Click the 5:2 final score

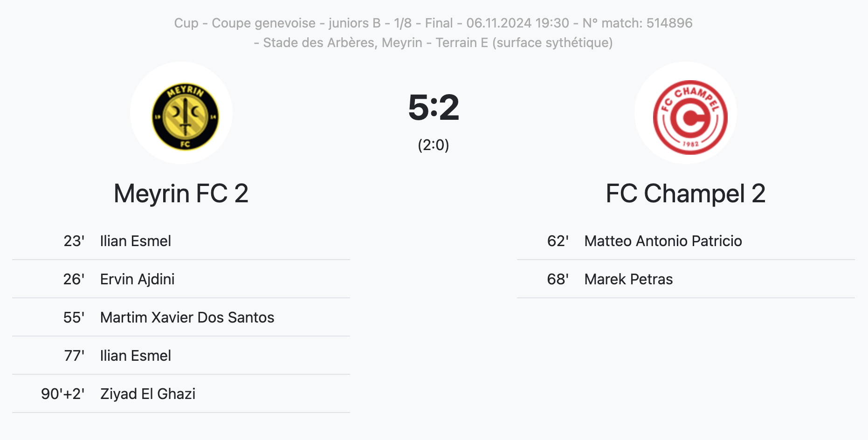[x=434, y=108]
